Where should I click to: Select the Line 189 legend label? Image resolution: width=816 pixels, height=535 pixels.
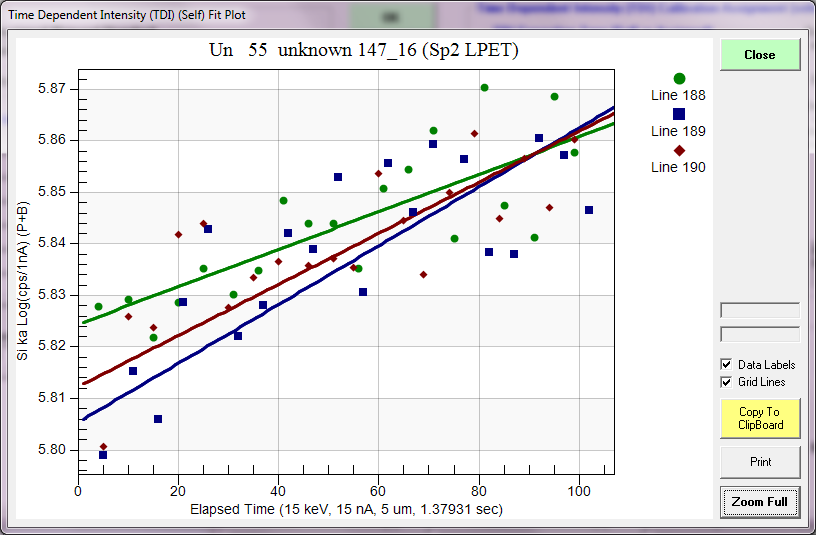click(678, 131)
